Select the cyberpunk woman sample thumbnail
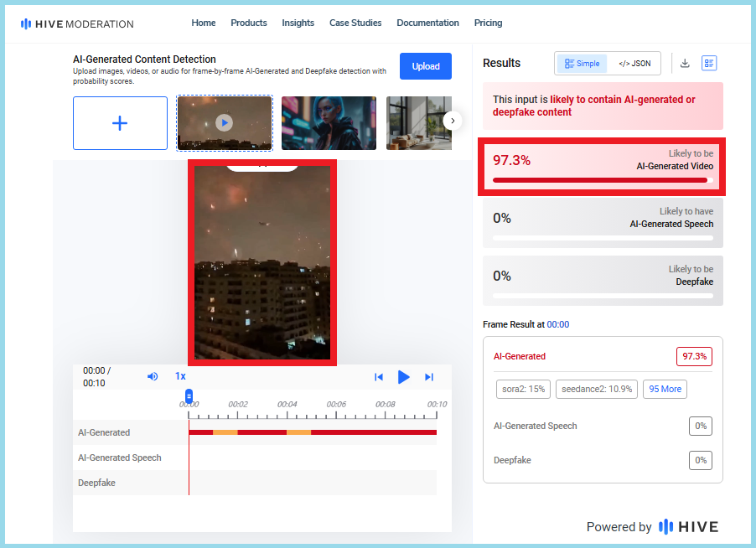 pyautogui.click(x=329, y=123)
